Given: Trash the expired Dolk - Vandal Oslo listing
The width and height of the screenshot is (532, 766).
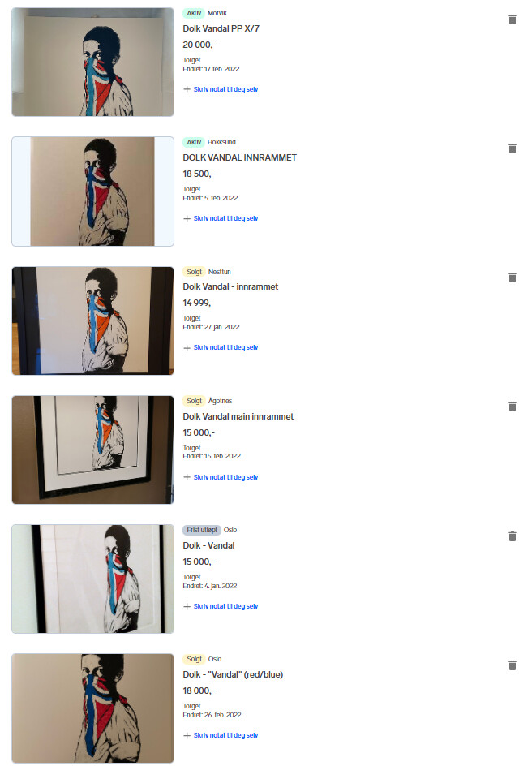Looking at the screenshot, I should [512, 536].
